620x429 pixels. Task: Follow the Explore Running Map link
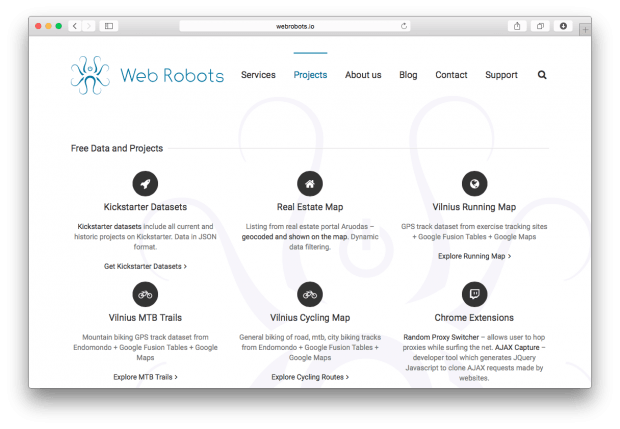click(x=474, y=256)
